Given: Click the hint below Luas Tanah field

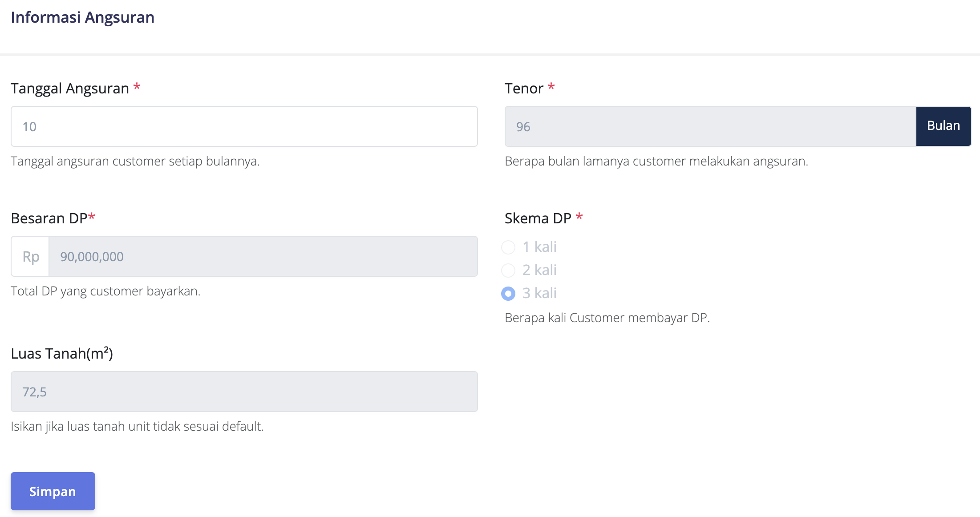Looking at the screenshot, I should [137, 426].
